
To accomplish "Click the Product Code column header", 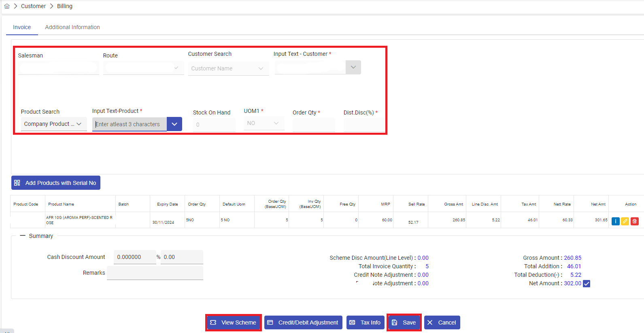I will click(26, 204).
